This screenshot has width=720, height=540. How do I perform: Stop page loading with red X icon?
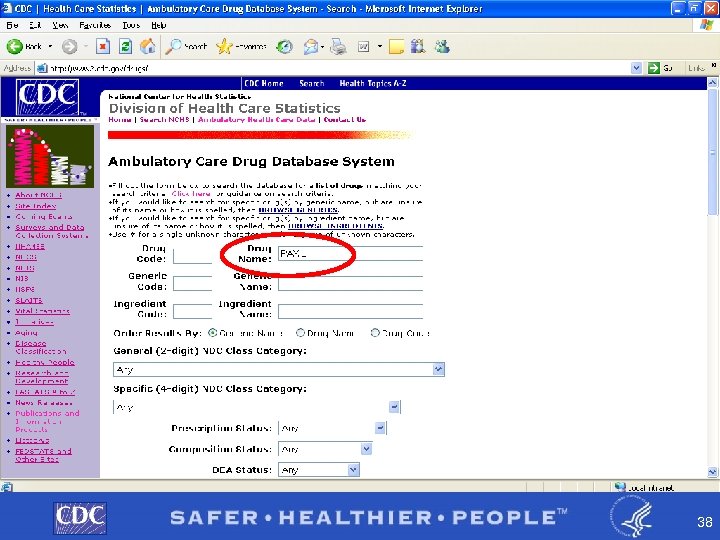point(103,46)
